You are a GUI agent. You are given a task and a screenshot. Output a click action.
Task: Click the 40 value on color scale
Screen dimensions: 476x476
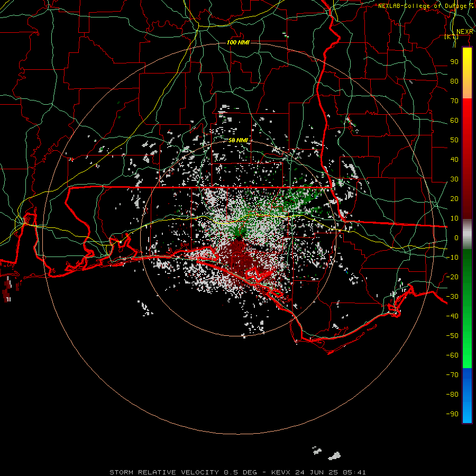[454, 159]
